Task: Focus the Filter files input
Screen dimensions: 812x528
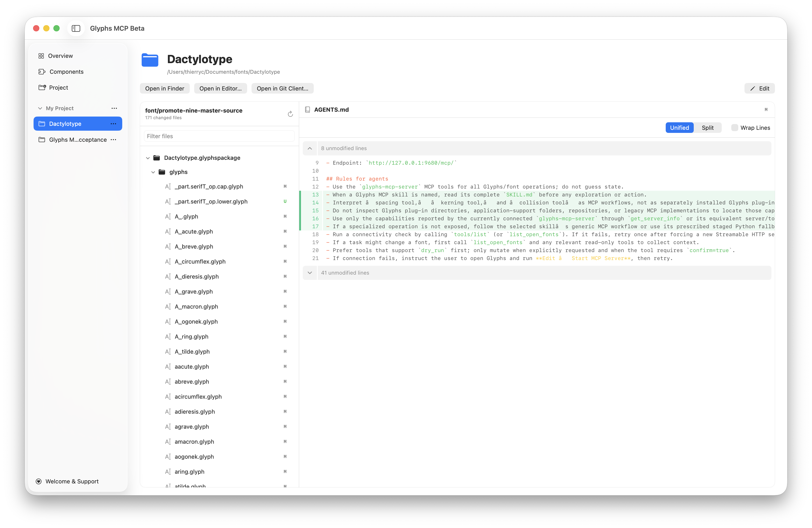Action: 219,136
